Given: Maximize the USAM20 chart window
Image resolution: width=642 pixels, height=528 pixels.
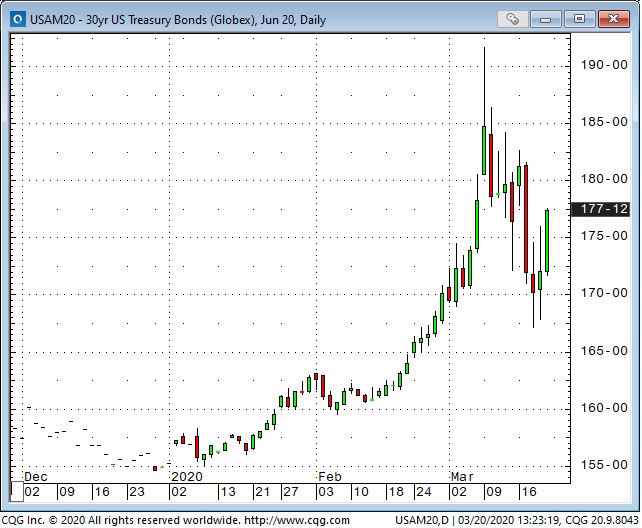Looking at the screenshot, I should point(579,19).
